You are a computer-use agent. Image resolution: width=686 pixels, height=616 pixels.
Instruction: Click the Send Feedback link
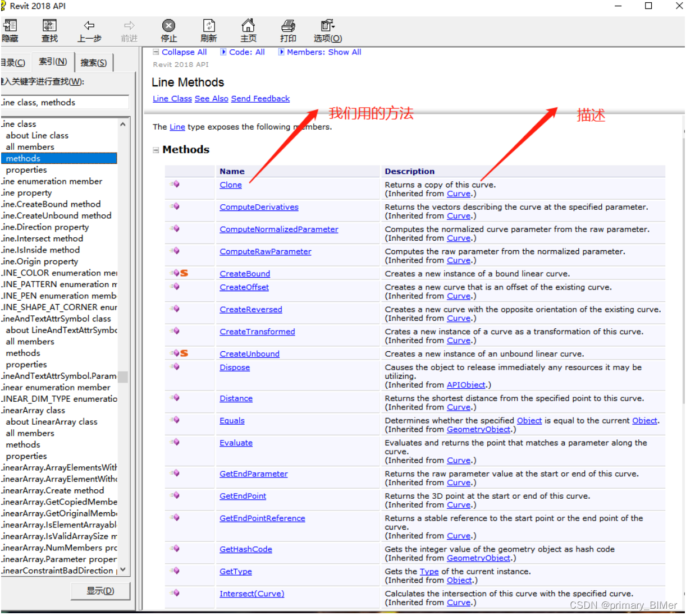point(260,99)
